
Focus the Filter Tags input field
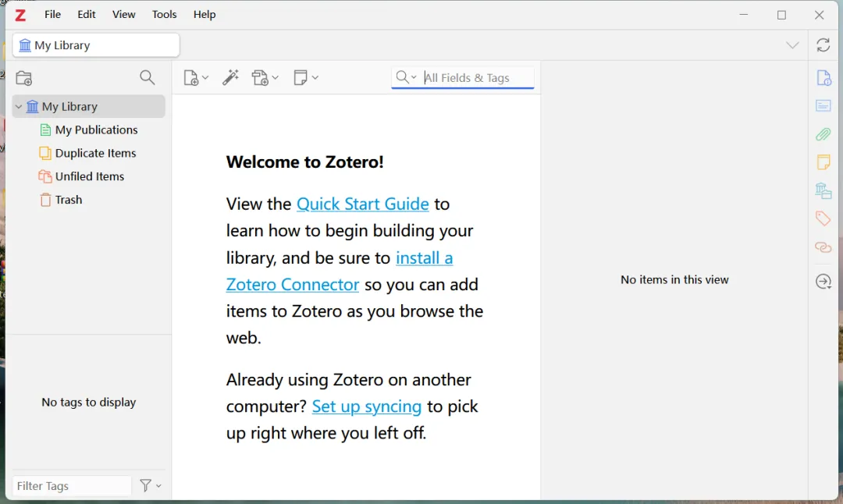pyautogui.click(x=72, y=486)
